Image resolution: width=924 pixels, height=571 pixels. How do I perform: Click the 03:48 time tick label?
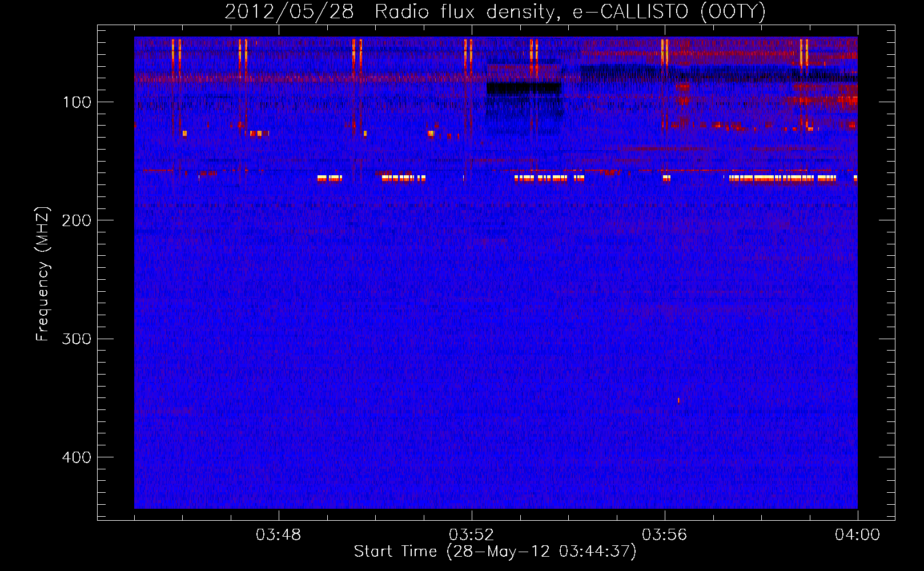pyautogui.click(x=279, y=535)
